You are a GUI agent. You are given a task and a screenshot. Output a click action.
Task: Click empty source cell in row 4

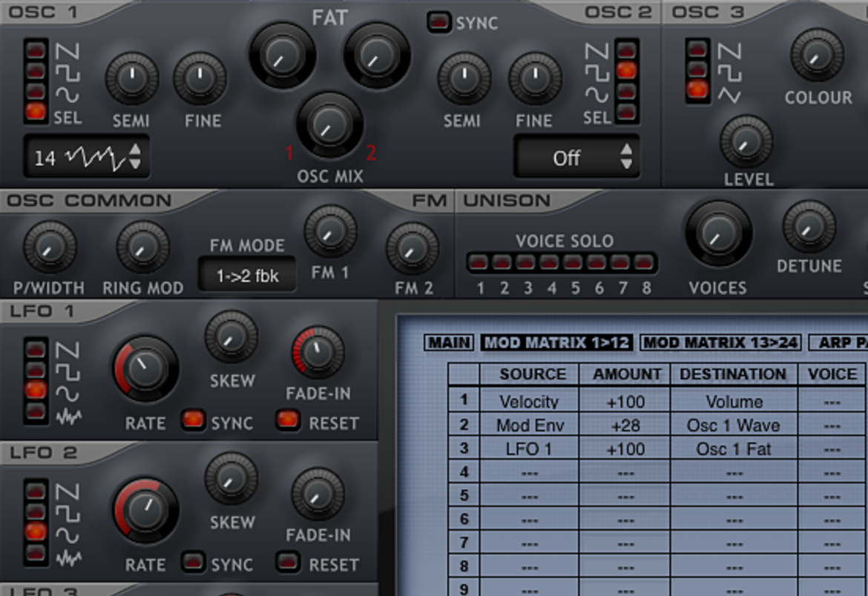tap(529, 472)
